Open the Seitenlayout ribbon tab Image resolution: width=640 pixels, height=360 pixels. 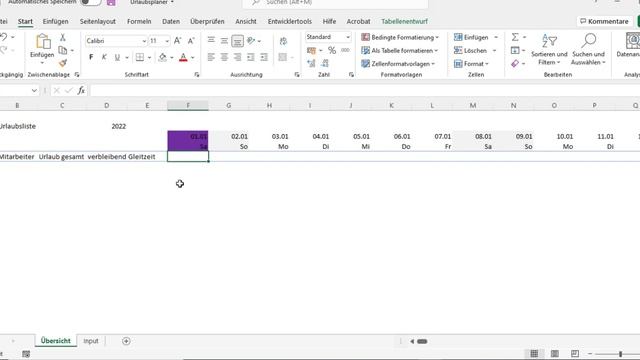click(x=98, y=21)
